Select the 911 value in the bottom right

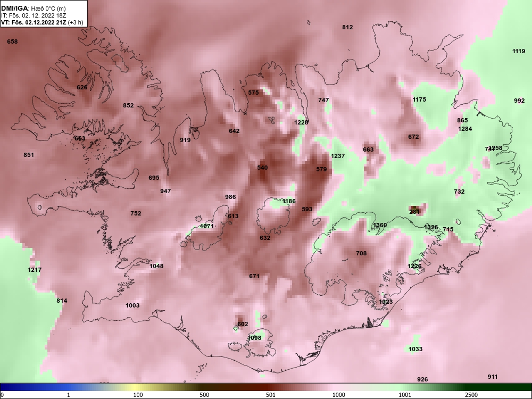[493, 377]
